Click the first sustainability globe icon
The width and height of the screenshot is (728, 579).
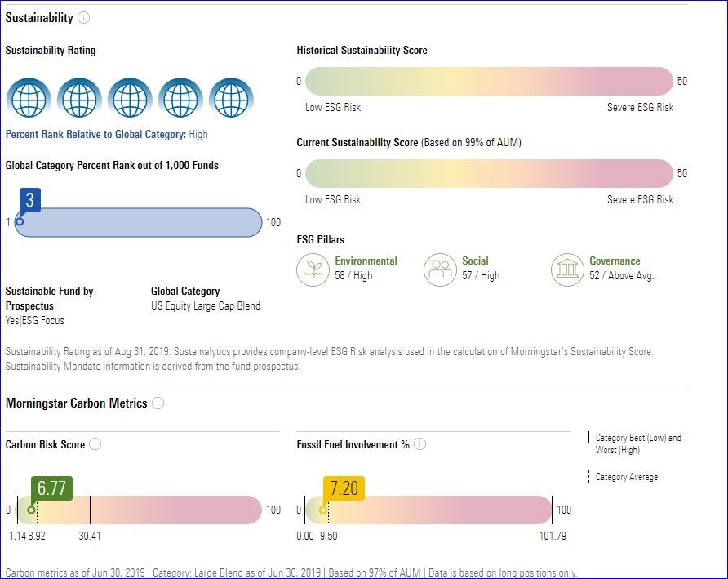pos(29,98)
